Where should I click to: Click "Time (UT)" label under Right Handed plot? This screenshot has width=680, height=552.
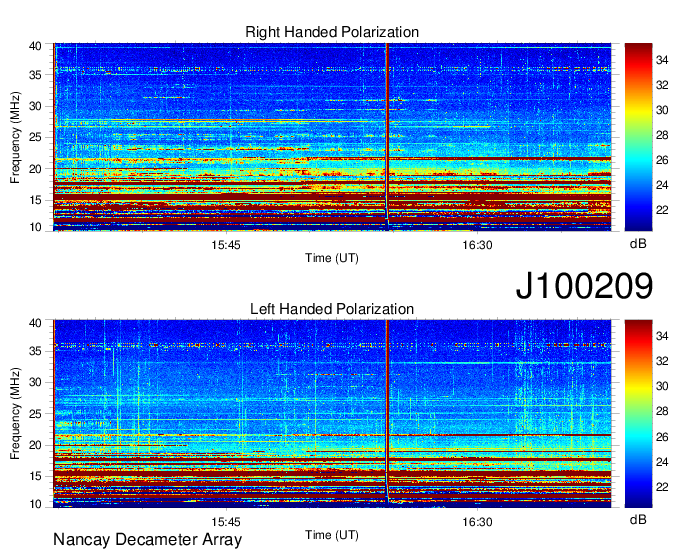[x=332, y=258]
